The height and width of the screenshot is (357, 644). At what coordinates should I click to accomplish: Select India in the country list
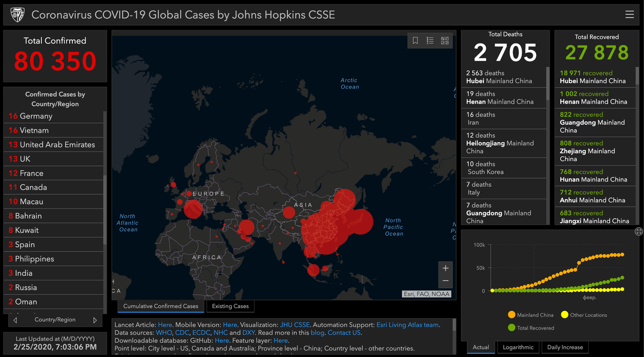point(54,273)
